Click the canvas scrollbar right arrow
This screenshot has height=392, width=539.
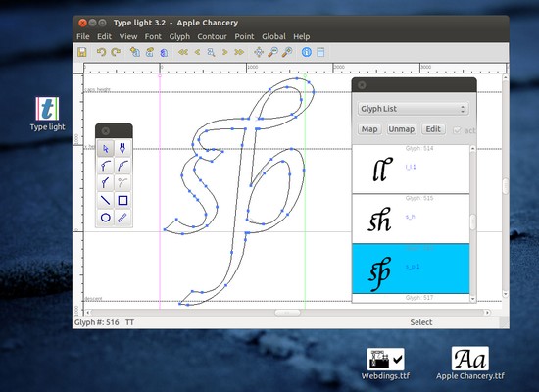tap(487, 313)
